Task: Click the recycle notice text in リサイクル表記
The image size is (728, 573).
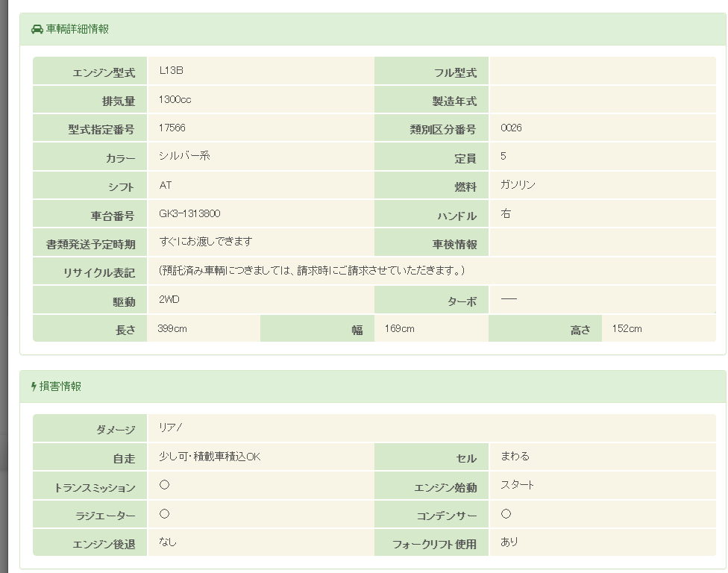Action: 313,270
